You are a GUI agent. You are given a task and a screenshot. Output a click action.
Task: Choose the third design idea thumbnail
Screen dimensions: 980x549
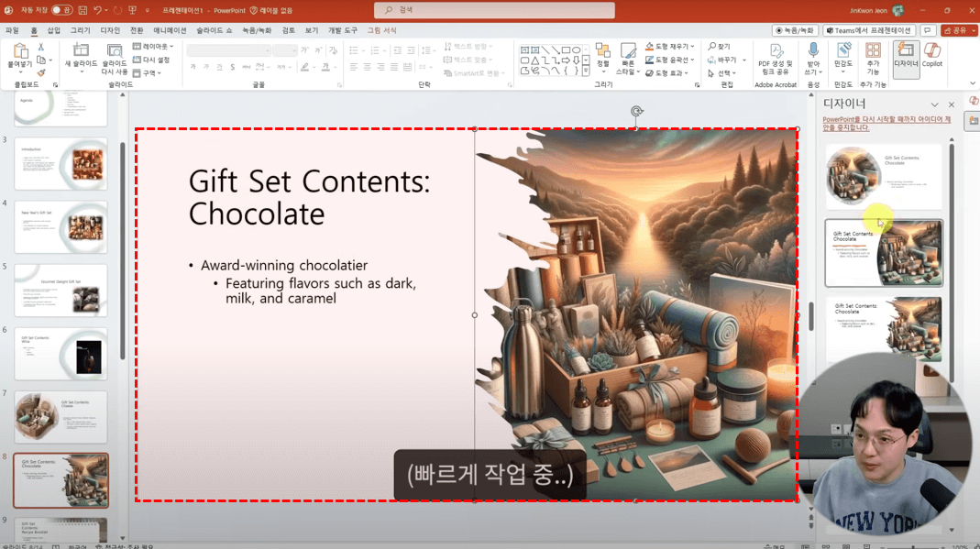(884, 330)
